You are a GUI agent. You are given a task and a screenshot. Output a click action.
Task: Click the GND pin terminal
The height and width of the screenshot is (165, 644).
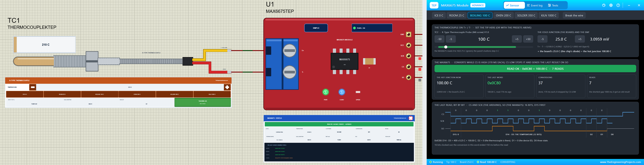coord(409,34)
